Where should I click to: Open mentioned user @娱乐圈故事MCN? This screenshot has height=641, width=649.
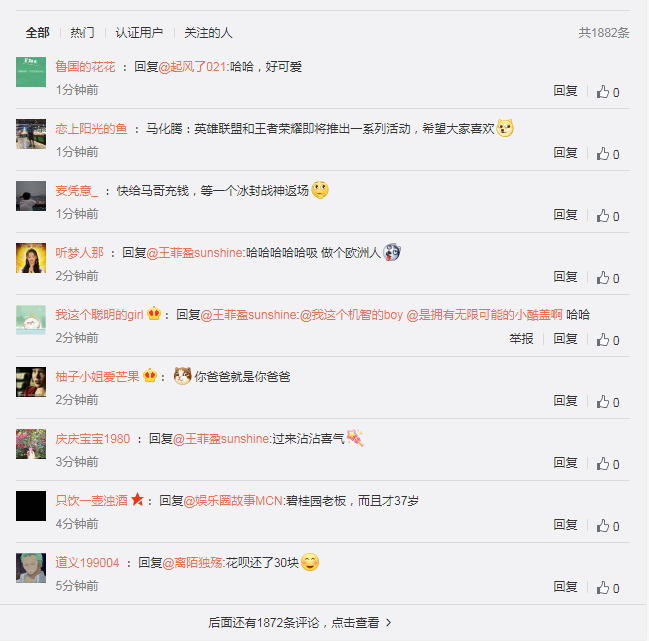click(x=233, y=501)
